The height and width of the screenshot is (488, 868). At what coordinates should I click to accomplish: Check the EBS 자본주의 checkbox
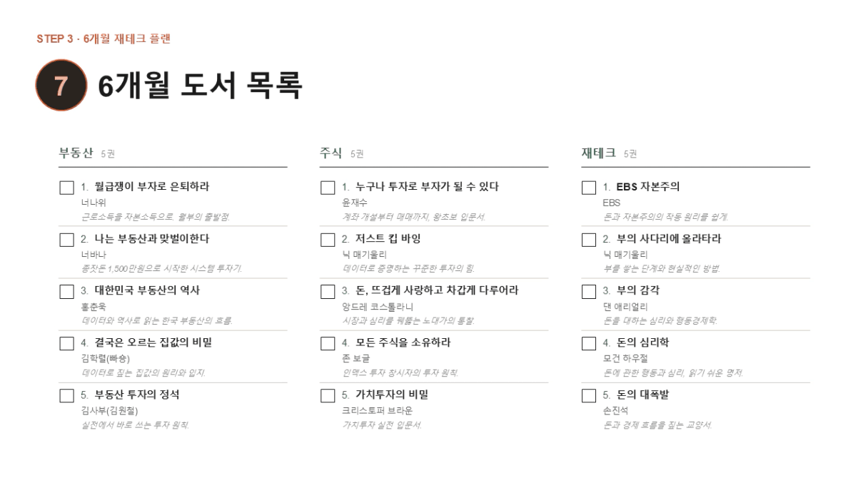(x=589, y=188)
